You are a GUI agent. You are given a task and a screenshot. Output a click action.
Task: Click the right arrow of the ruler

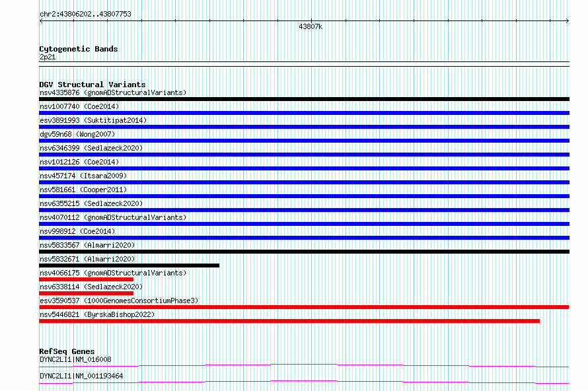click(x=567, y=21)
